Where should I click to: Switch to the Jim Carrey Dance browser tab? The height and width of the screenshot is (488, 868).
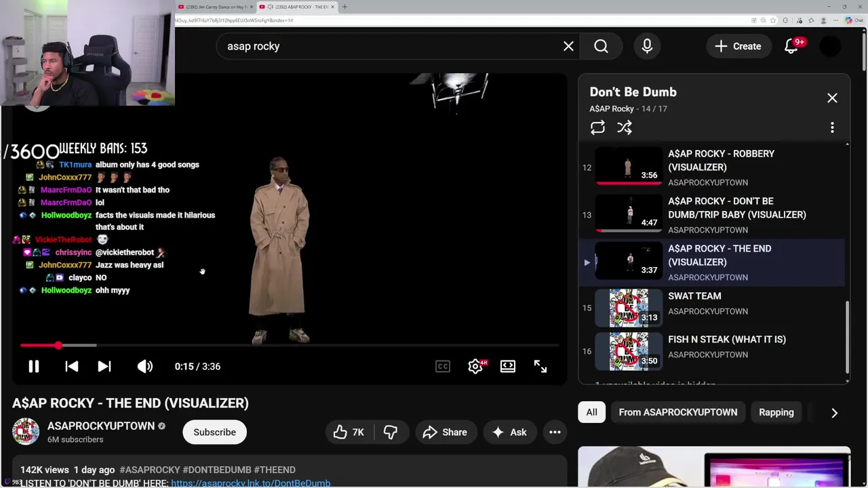(215, 7)
